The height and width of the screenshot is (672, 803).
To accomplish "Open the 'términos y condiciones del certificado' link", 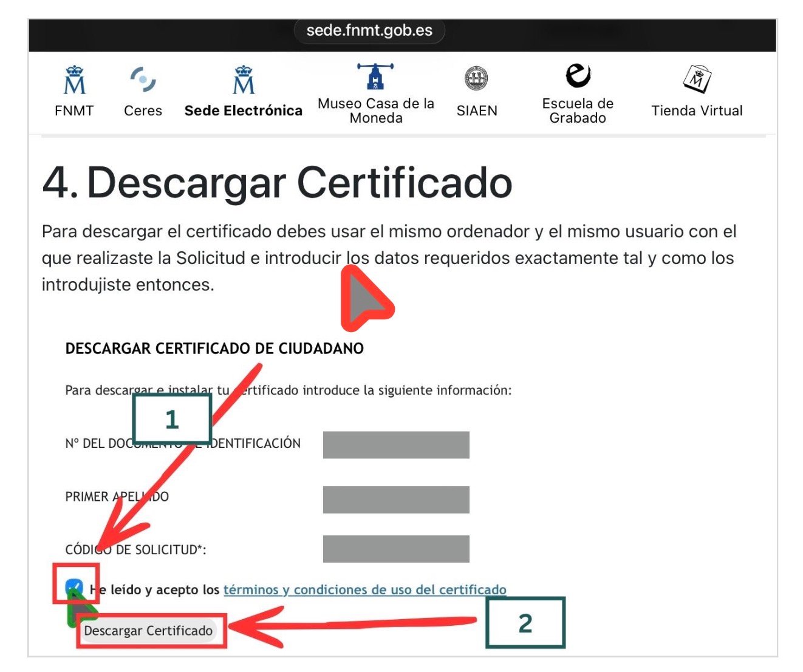I will coord(364,589).
